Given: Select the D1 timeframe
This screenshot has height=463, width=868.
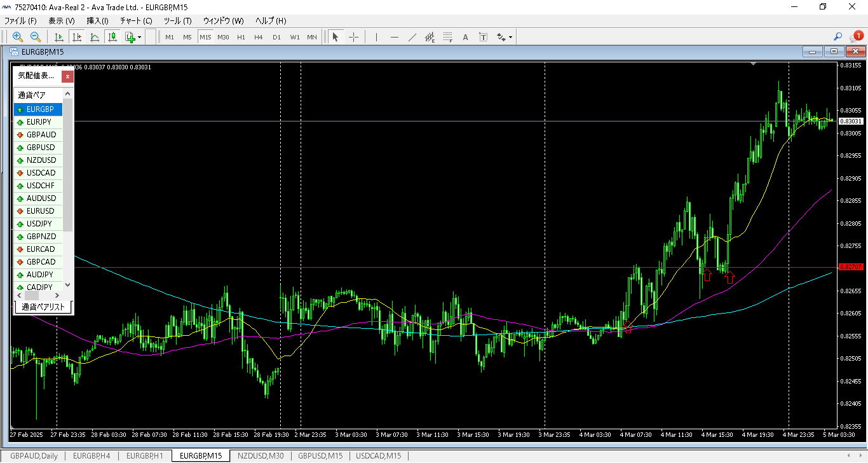Looking at the screenshot, I should (x=276, y=37).
